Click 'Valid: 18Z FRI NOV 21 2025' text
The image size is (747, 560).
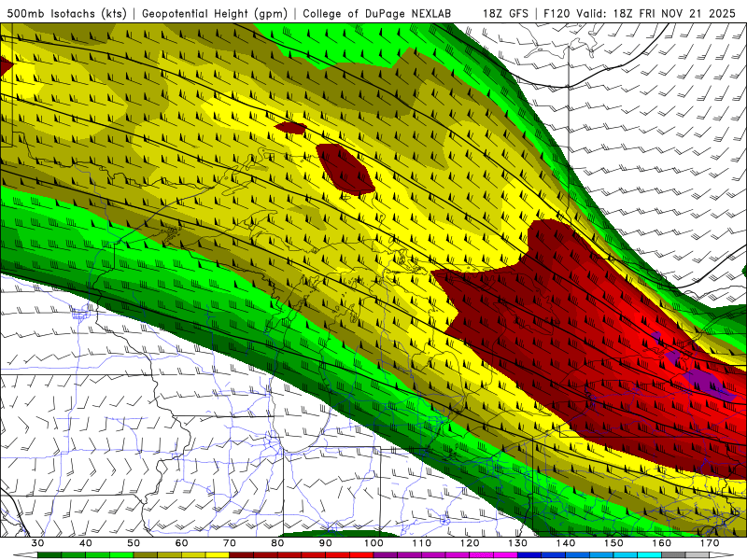point(655,13)
